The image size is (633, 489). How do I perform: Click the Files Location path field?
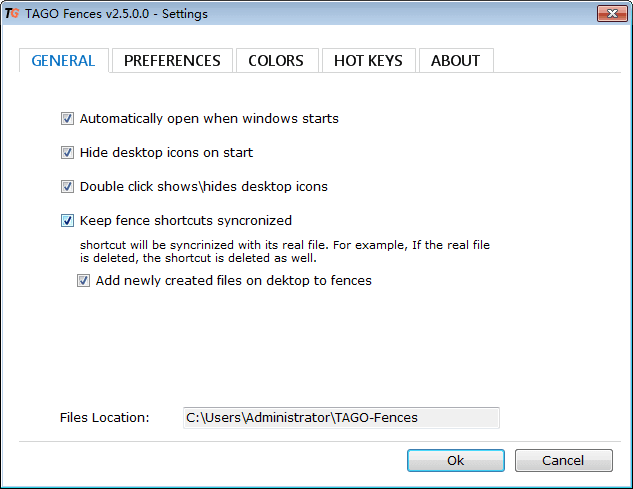click(340, 418)
